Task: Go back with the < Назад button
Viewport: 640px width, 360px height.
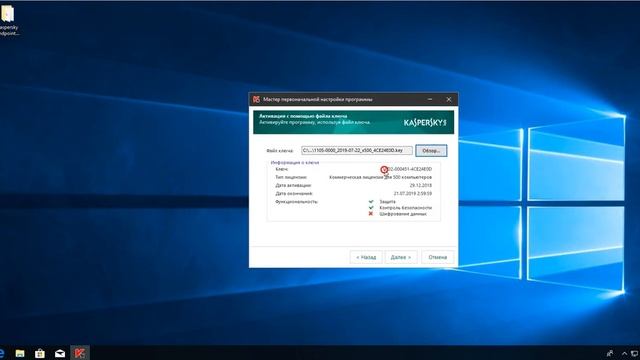Action: 366,257
